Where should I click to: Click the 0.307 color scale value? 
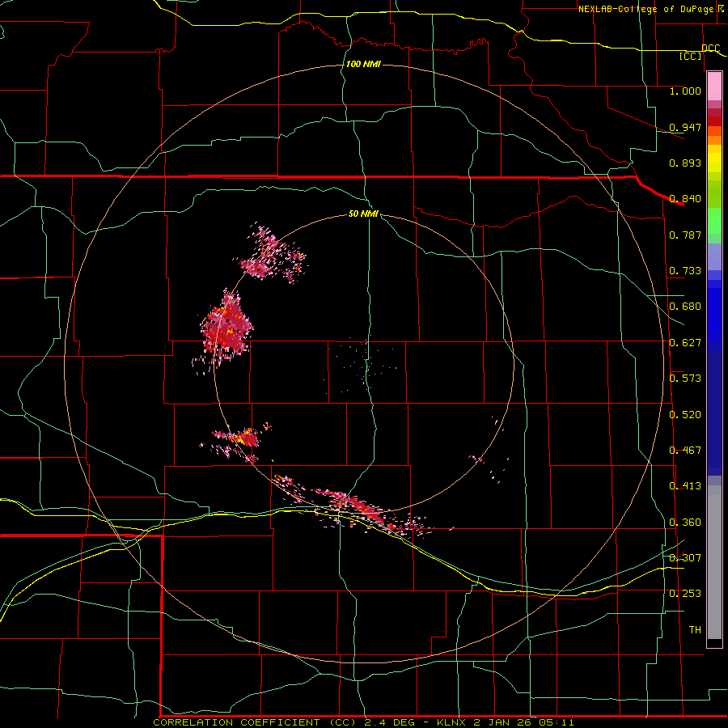685,557
